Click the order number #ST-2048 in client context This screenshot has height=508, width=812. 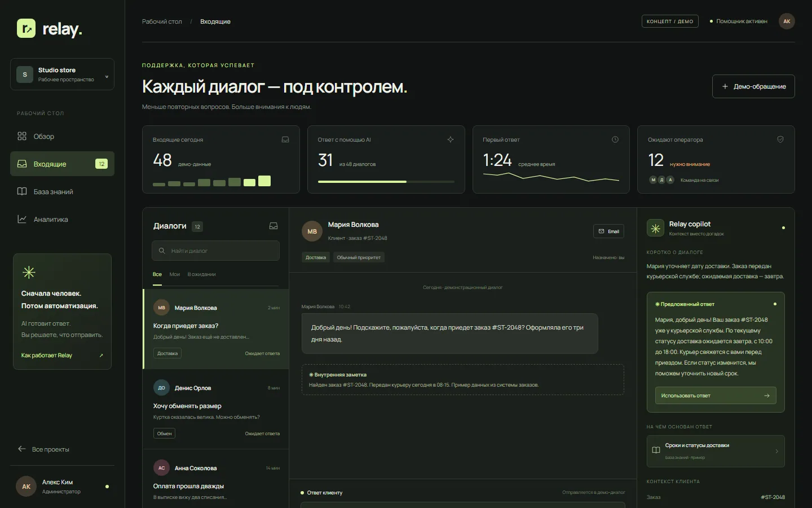[x=773, y=497]
